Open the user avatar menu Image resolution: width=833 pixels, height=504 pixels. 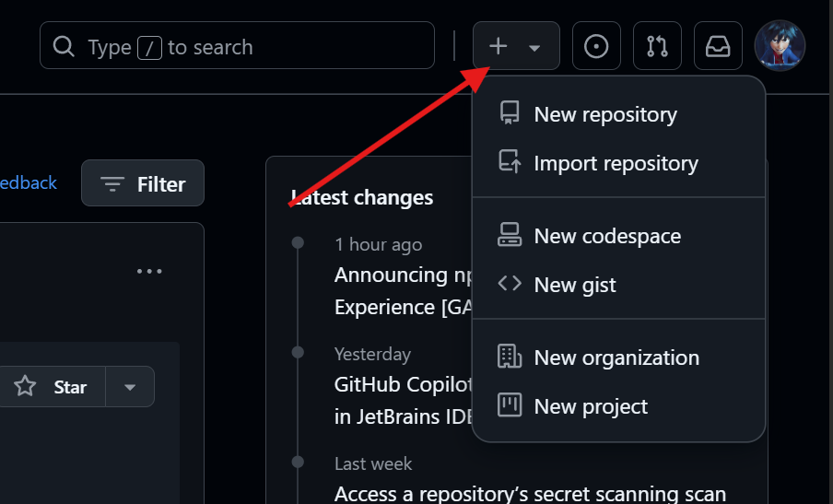tap(780, 46)
